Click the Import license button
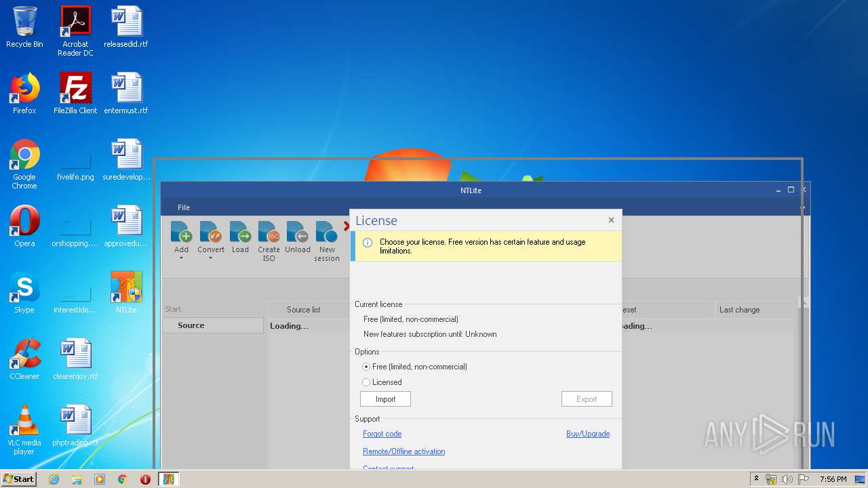This screenshot has height=488, width=868. [x=385, y=399]
